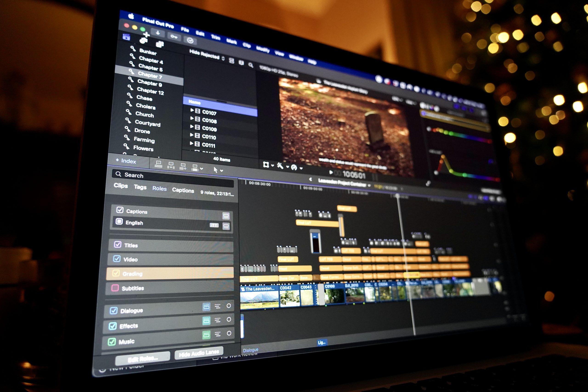Click the Edit Roles button

pos(143,359)
